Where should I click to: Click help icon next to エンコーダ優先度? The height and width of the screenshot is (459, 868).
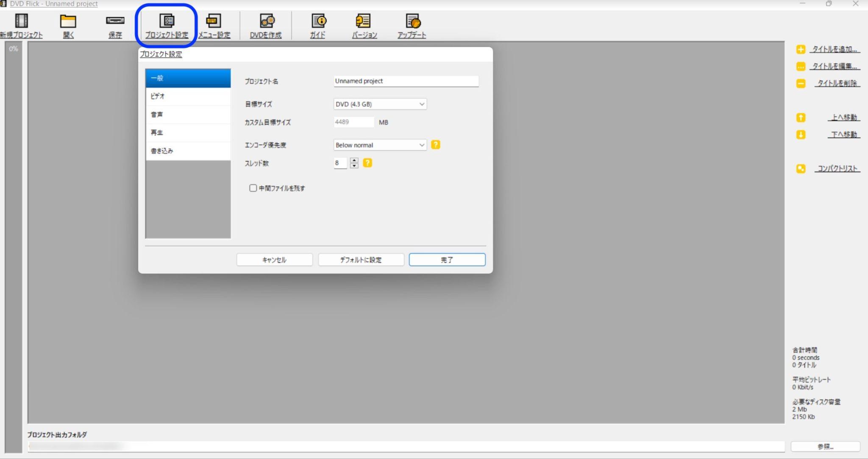[x=435, y=145]
